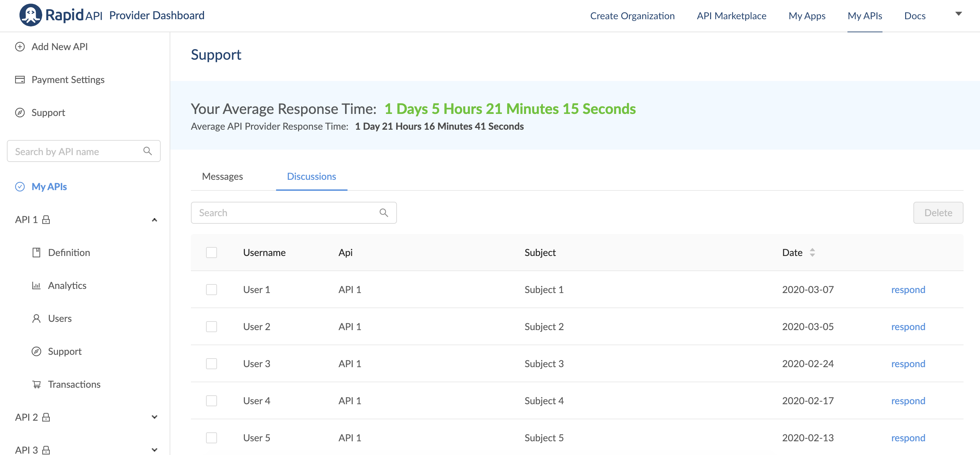Click the Add New API plus icon
This screenshot has height=455, width=980.
point(20,47)
